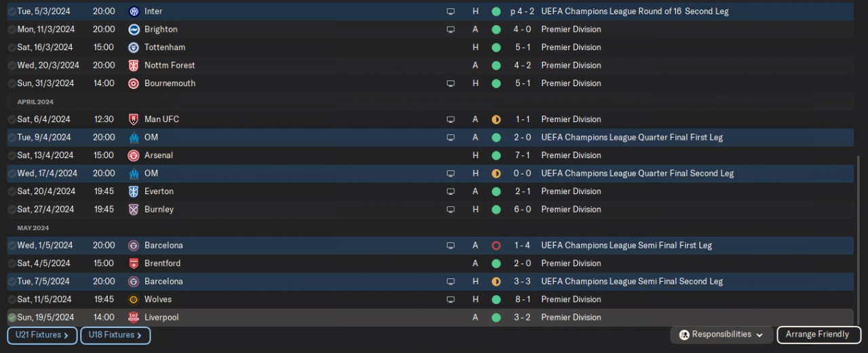Click the Tottenham club badge icon
Screen dimensions: 868x353
click(134, 48)
